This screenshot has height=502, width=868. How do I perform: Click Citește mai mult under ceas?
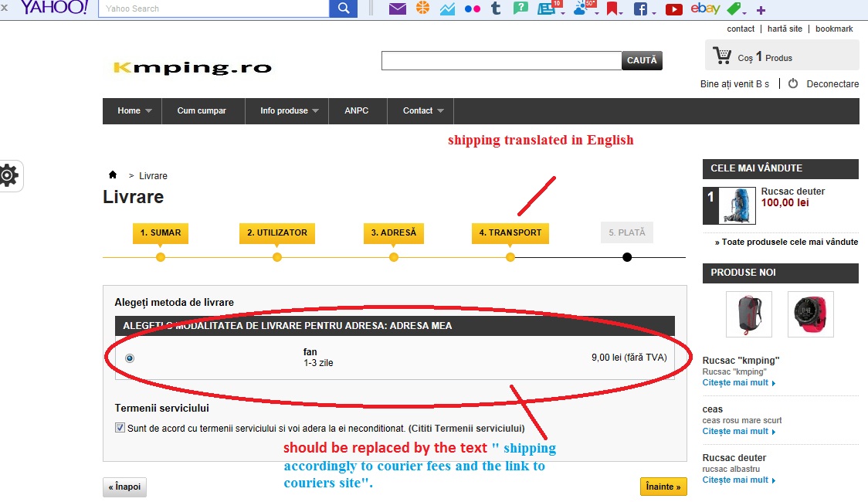[x=738, y=432]
